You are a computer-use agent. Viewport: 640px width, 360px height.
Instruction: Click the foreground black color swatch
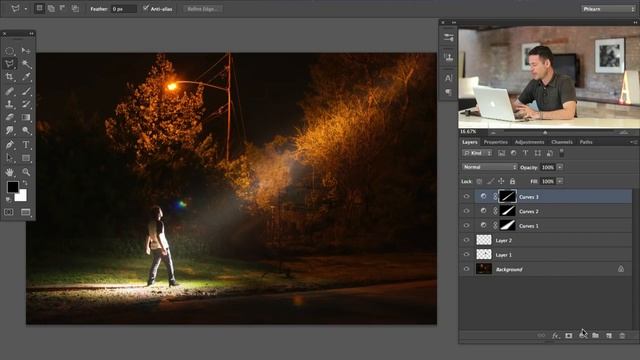[12, 186]
